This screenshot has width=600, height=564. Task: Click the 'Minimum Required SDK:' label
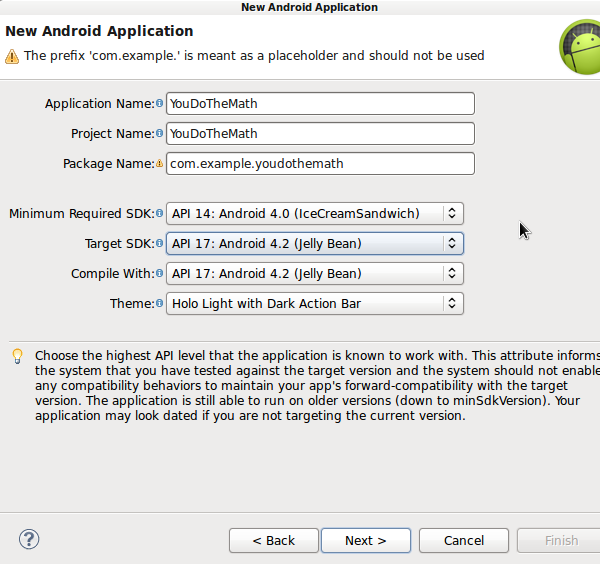(x=82, y=214)
